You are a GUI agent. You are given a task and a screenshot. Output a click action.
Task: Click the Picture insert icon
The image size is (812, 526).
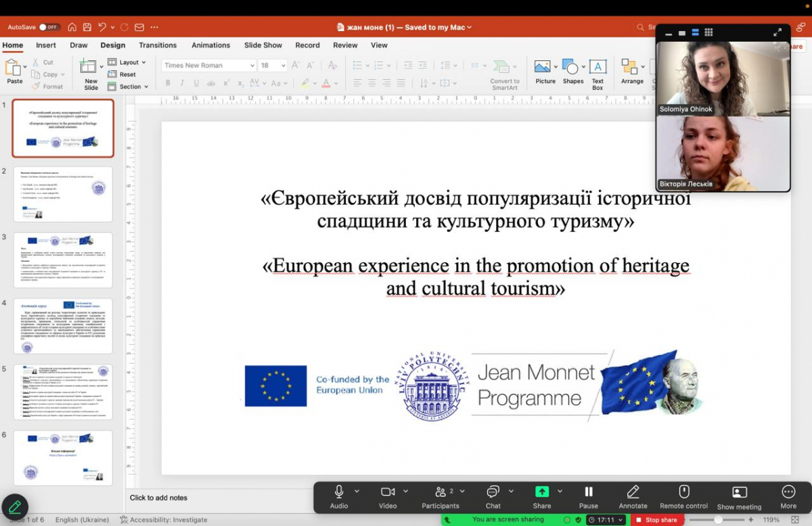(543, 68)
